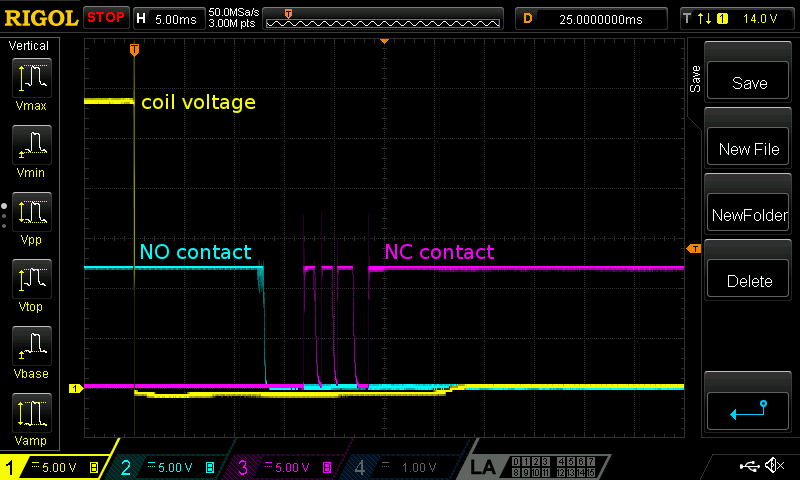Click channel 3 bandwidth limit B icon

[x=327, y=467]
